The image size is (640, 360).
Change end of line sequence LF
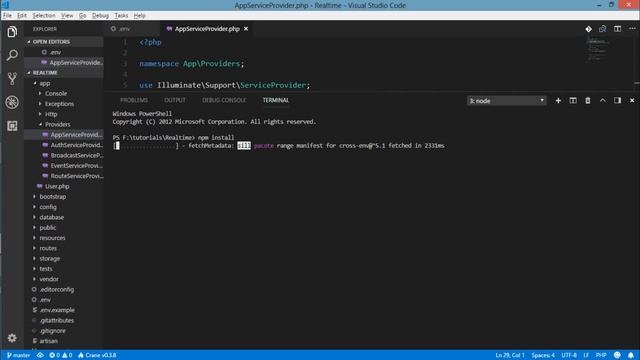[586, 355]
